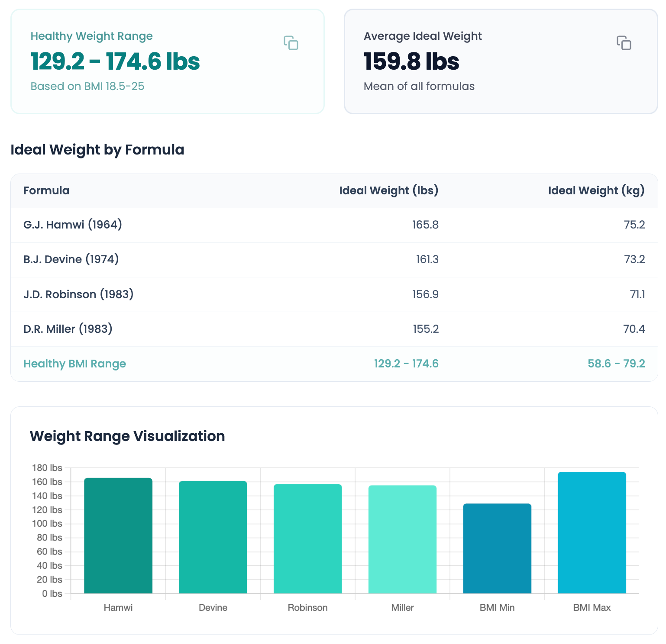Click the Ideal Weight (lbs) column header
Screen dimensions: 666x644
point(388,190)
